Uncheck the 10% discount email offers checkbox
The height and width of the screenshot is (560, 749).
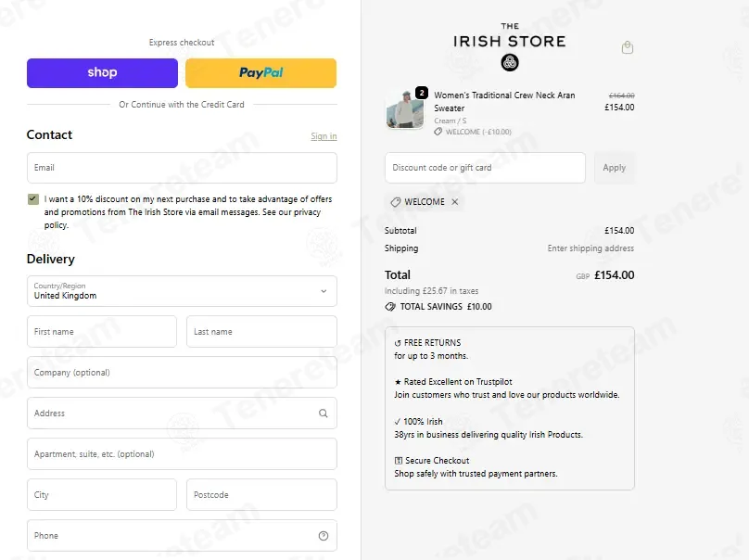(x=33, y=199)
